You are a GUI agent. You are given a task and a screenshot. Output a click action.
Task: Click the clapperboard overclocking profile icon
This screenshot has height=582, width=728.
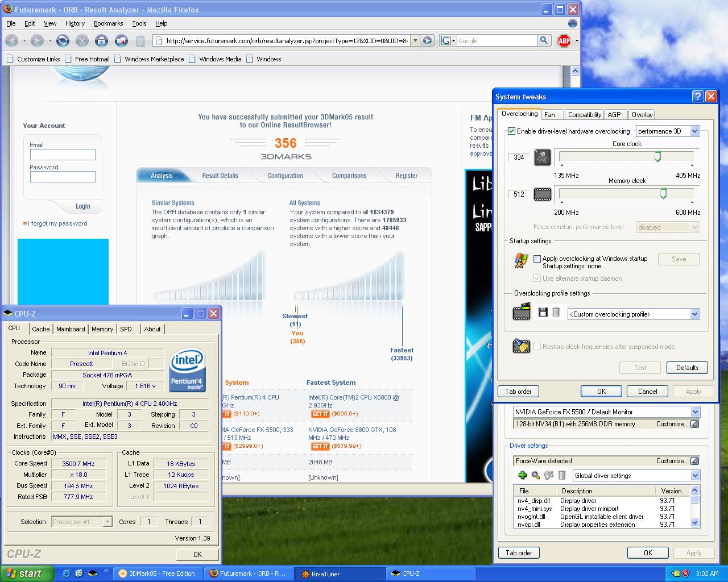pos(522,312)
